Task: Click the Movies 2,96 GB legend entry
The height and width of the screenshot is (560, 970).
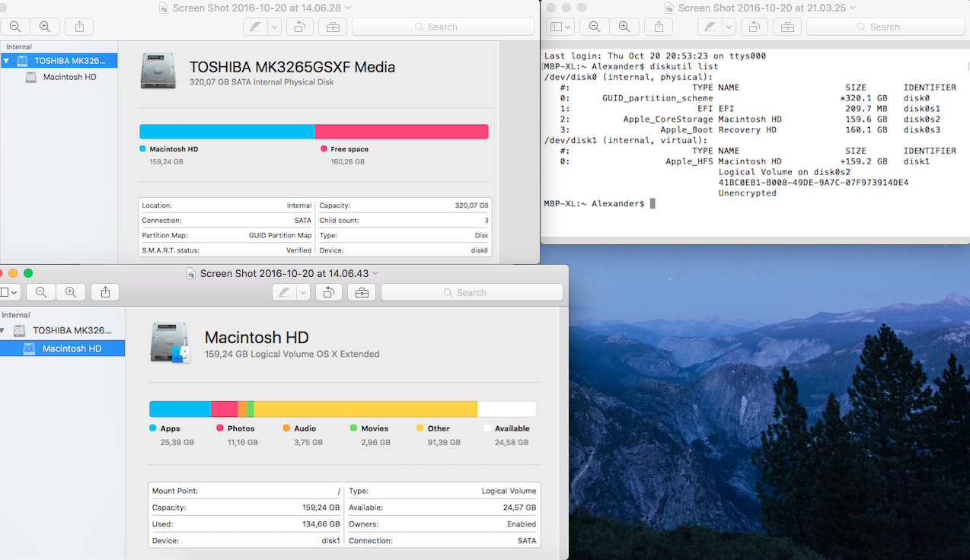Action: [x=370, y=435]
